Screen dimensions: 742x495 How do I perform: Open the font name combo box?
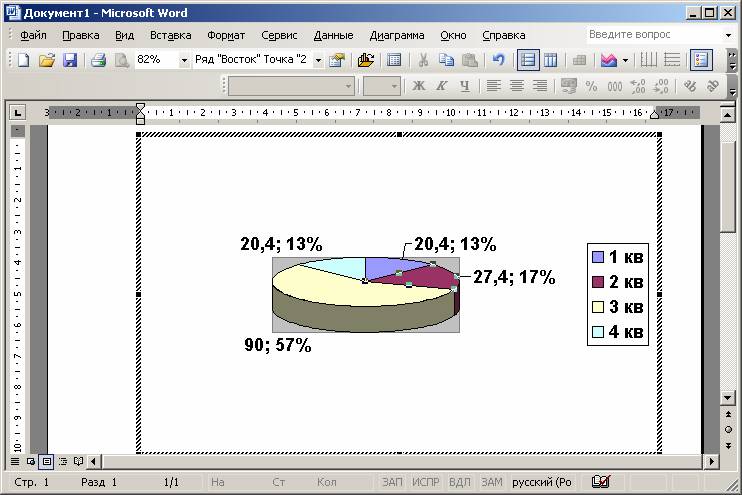point(292,86)
